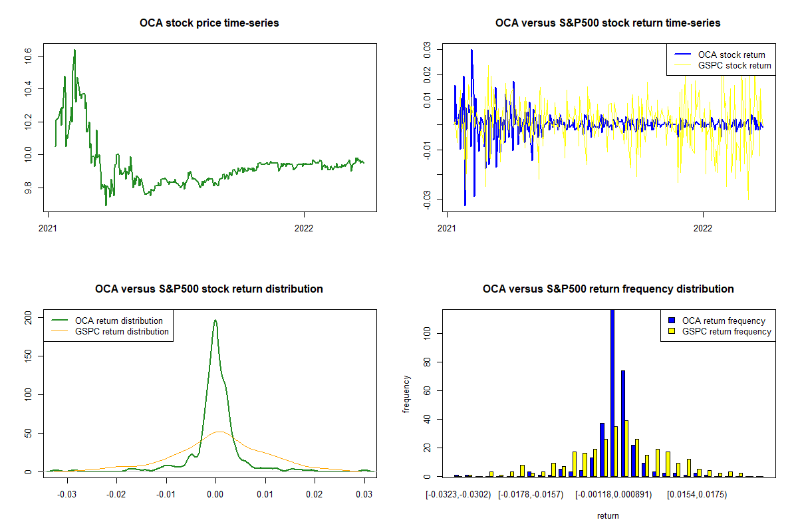Click the peak of the green density curve
This screenshot has width=798, height=532.
215,321
